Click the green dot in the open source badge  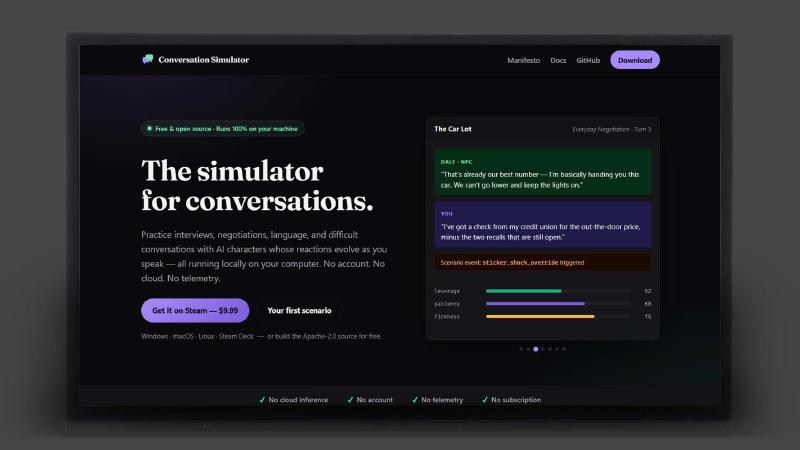pyautogui.click(x=149, y=129)
